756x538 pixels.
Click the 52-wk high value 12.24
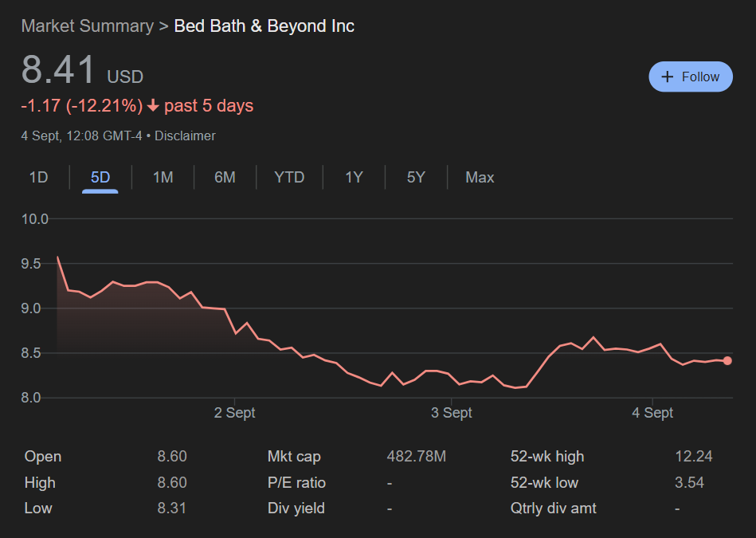tap(694, 457)
